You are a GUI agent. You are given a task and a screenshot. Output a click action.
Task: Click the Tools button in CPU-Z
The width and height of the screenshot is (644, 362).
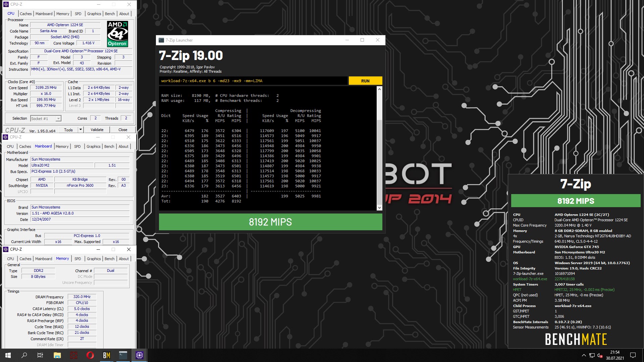68,130
